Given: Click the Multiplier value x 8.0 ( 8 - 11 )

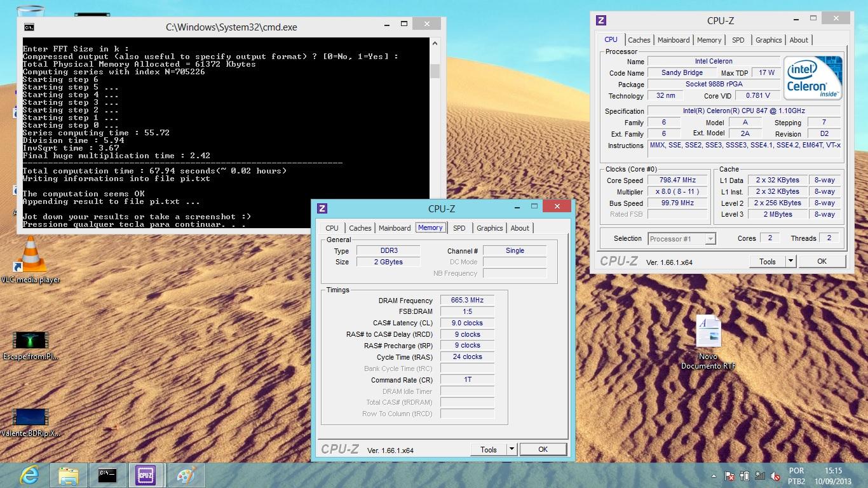Looking at the screenshot, I should 677,191.
